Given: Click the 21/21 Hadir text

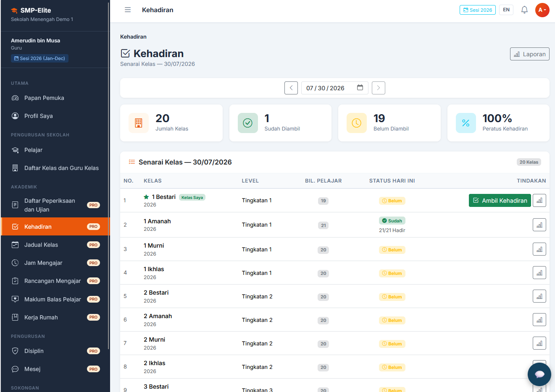Looking at the screenshot, I should click(x=392, y=230).
